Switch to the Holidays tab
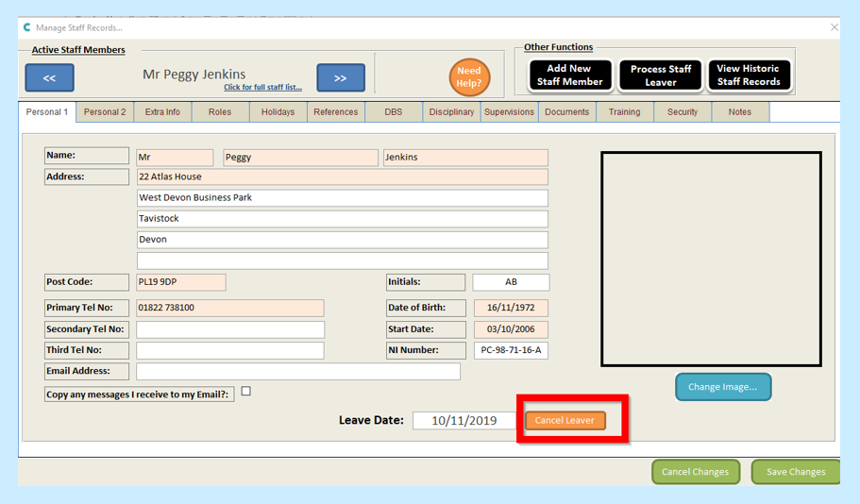This screenshot has height=504, width=860. [278, 112]
